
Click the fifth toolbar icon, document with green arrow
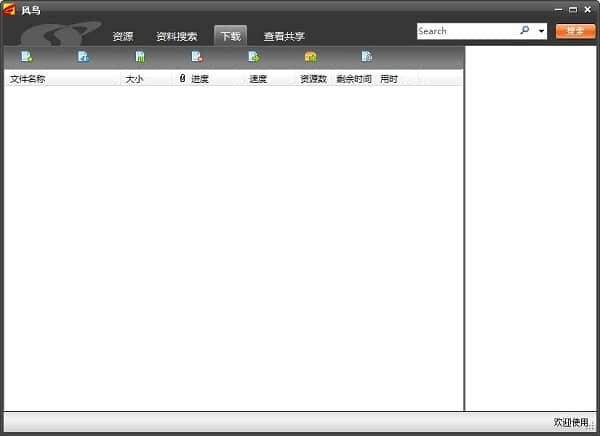click(253, 57)
